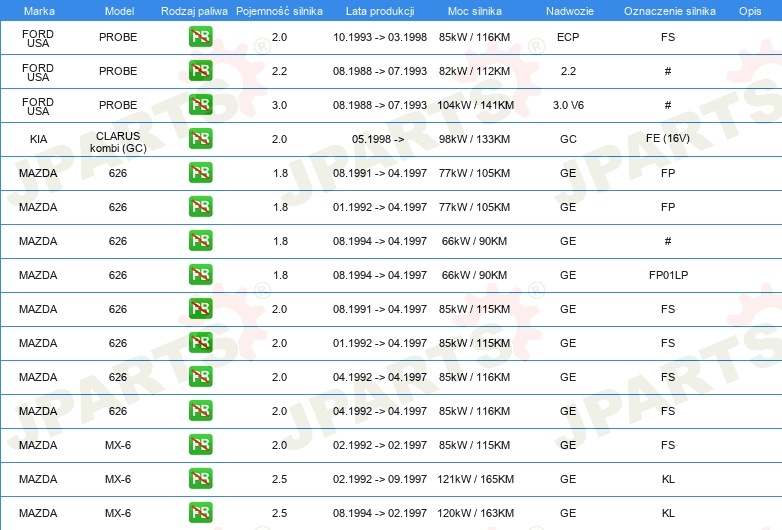The width and height of the screenshot is (782, 530).
Task: Click the fuel icon in MX-6 120kW row
Action: tap(200, 513)
